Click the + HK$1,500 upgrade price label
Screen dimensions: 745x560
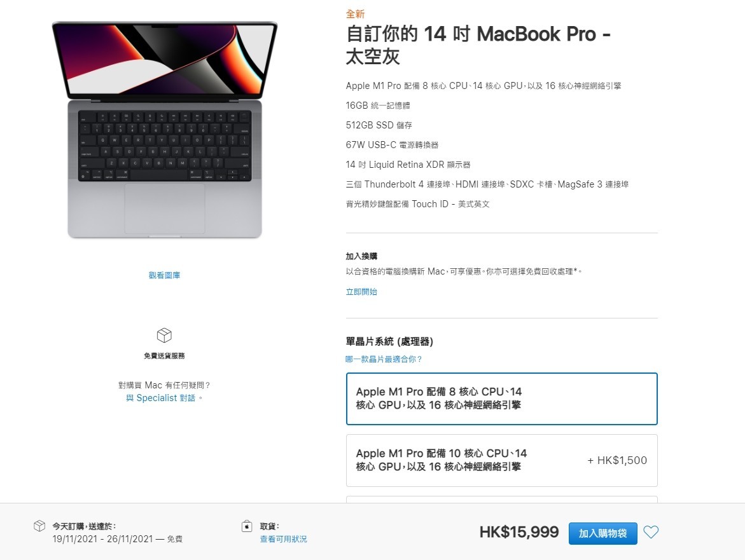617,460
